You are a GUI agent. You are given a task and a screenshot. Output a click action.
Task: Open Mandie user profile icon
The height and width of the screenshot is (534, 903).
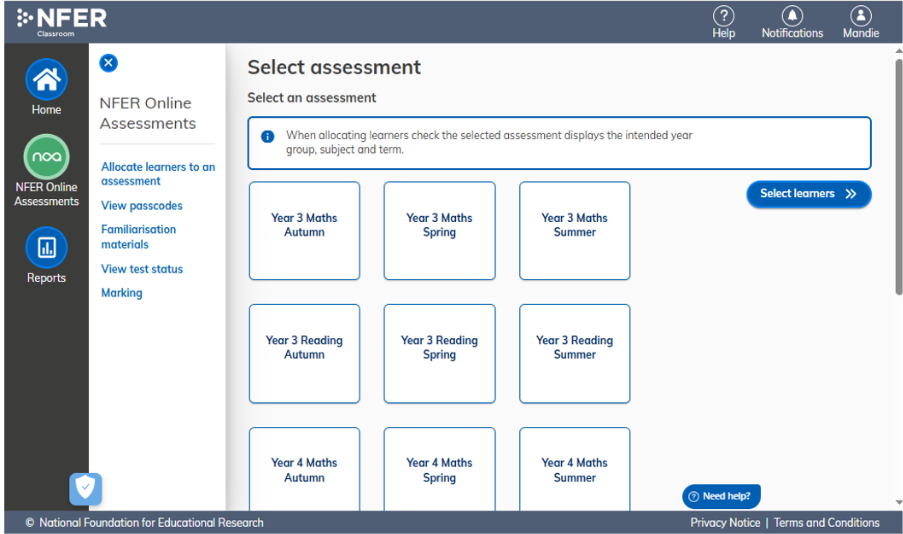[x=861, y=16]
